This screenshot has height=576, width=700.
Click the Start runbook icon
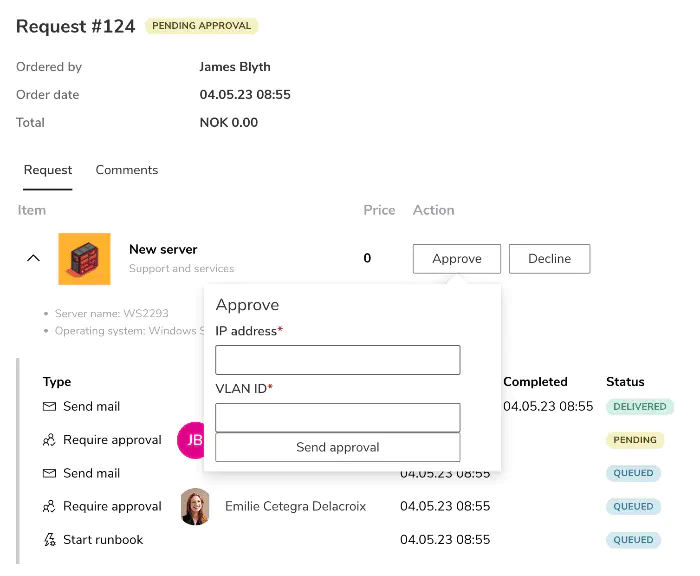point(49,540)
